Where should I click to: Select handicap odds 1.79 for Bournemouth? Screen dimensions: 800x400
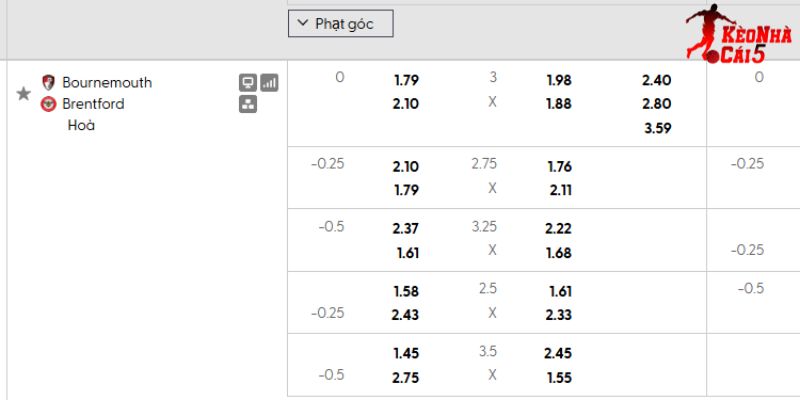point(406,80)
